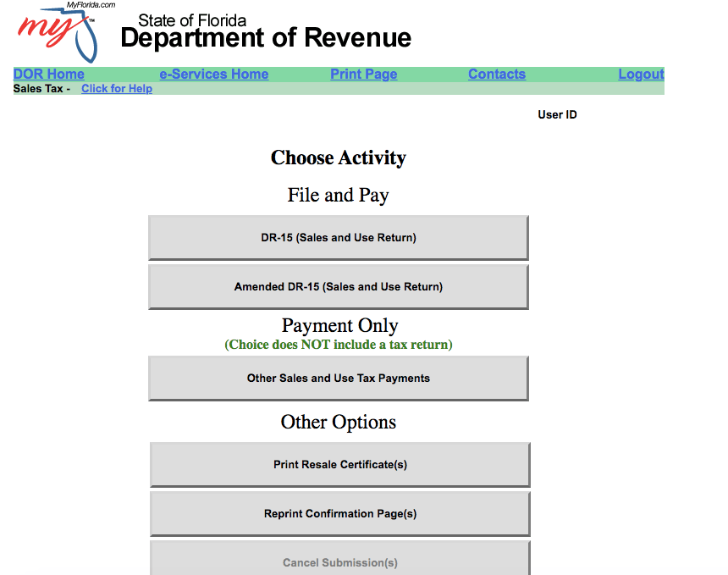Go to e-Services Home
Image resolution: width=728 pixels, height=575 pixels.
(x=214, y=74)
